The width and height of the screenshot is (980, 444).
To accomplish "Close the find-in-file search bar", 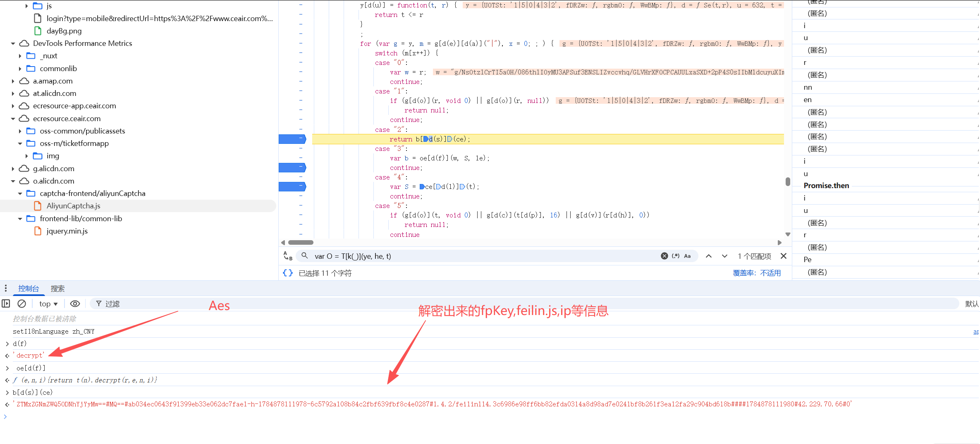I will coord(783,256).
